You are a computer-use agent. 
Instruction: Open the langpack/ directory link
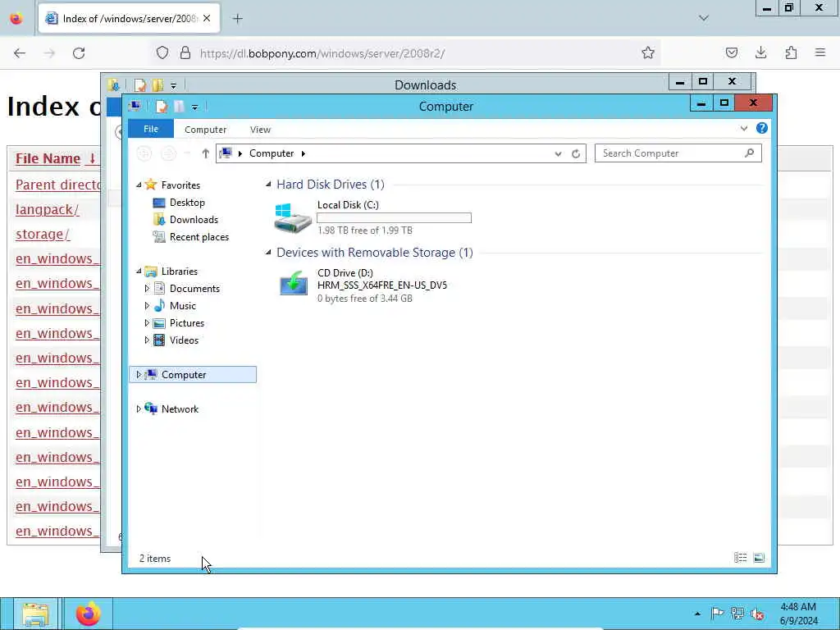(x=47, y=209)
